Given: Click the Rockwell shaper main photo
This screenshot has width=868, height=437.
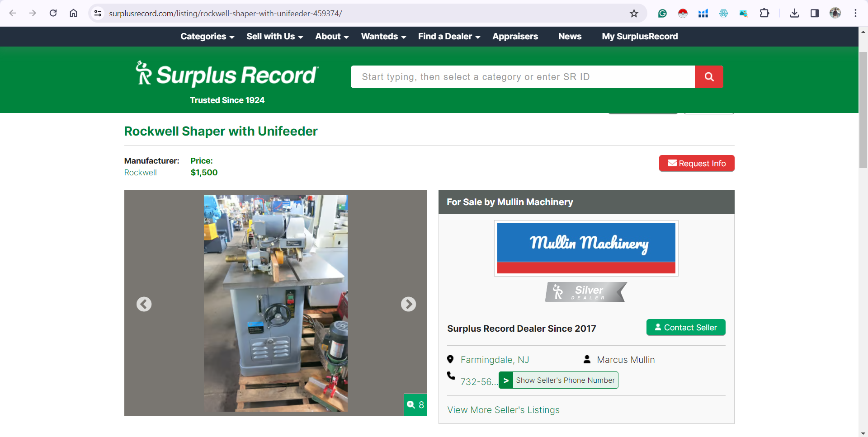Looking at the screenshot, I should tap(275, 303).
